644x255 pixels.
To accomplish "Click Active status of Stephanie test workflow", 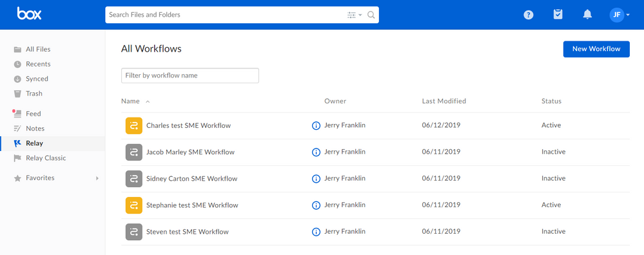I will coord(551,205).
